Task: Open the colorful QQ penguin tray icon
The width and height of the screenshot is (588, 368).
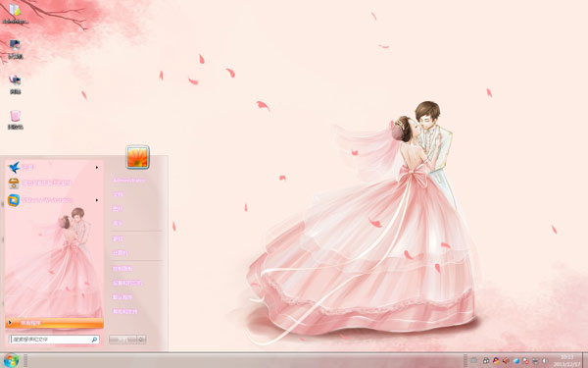Action: click(x=496, y=360)
